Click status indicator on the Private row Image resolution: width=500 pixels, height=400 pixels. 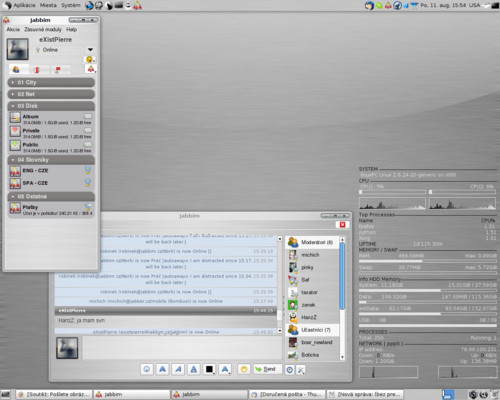pyautogui.click(x=88, y=130)
